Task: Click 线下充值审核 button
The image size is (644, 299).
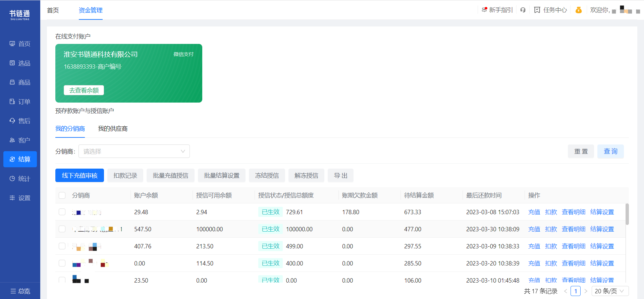Action: 79,175
